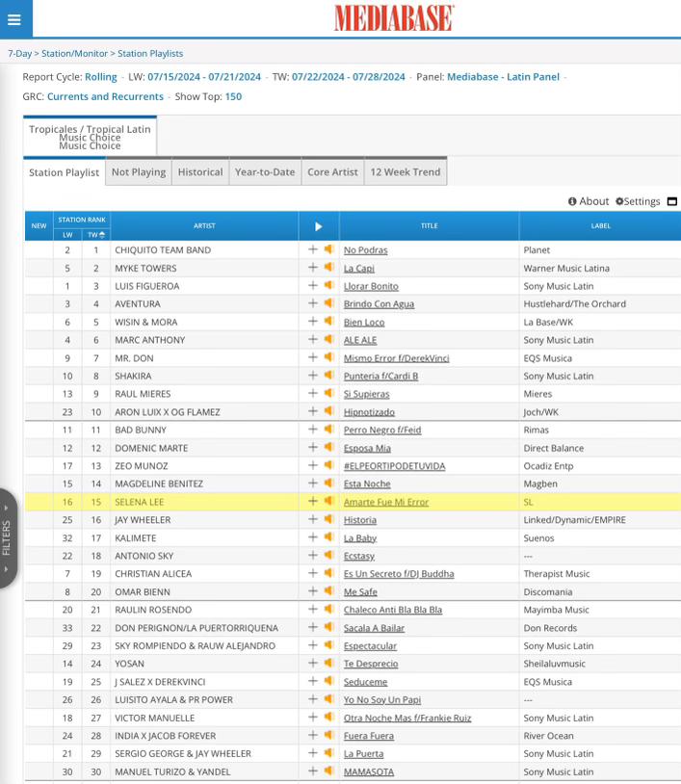This screenshot has height=784, width=681.
Task: Play audio for MAMASOTA
Action: 328,771
